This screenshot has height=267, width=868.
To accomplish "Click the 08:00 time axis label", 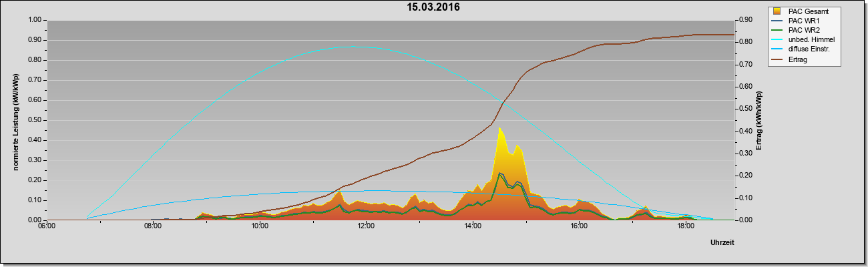I will point(153,227).
